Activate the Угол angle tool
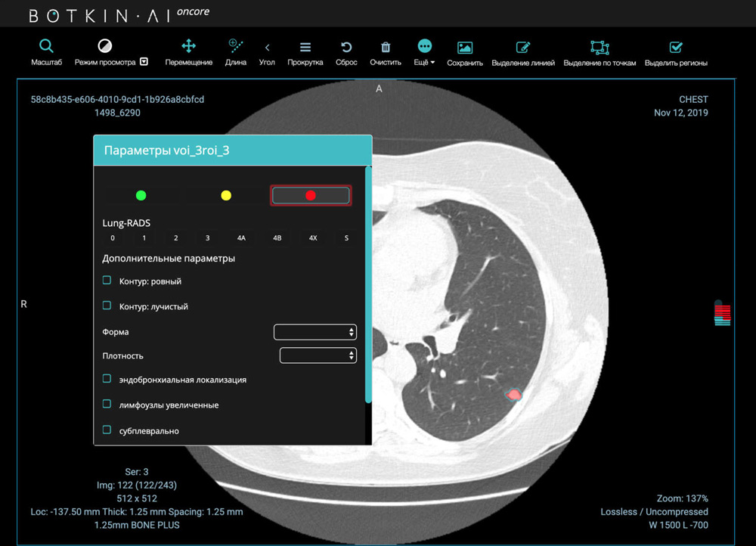756x546 pixels. (267, 47)
